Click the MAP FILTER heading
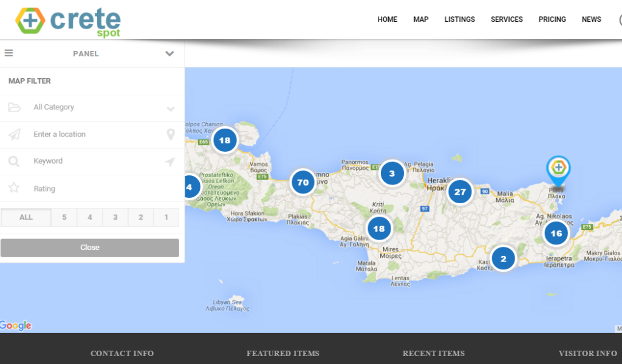Viewport: 622px width, 364px height. pos(30,81)
